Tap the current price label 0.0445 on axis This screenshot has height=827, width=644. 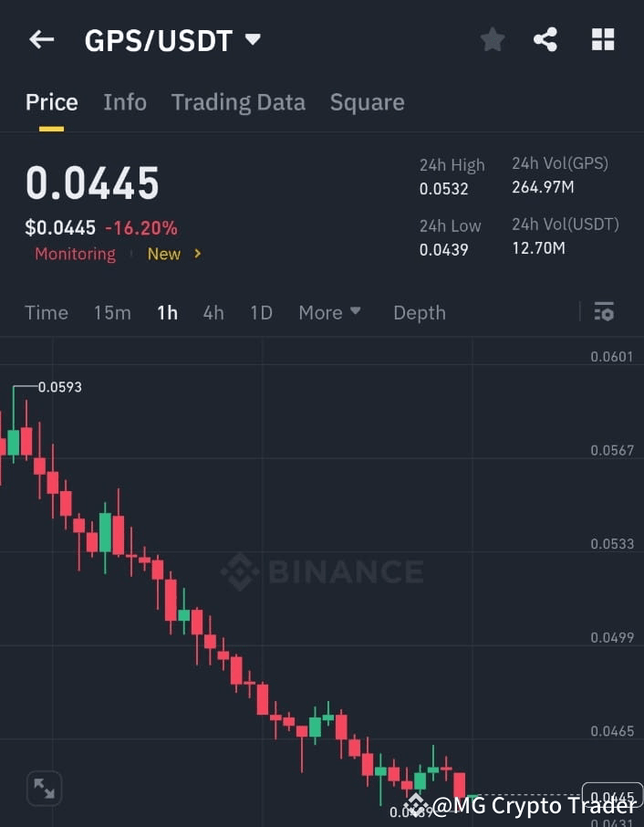tap(612, 795)
